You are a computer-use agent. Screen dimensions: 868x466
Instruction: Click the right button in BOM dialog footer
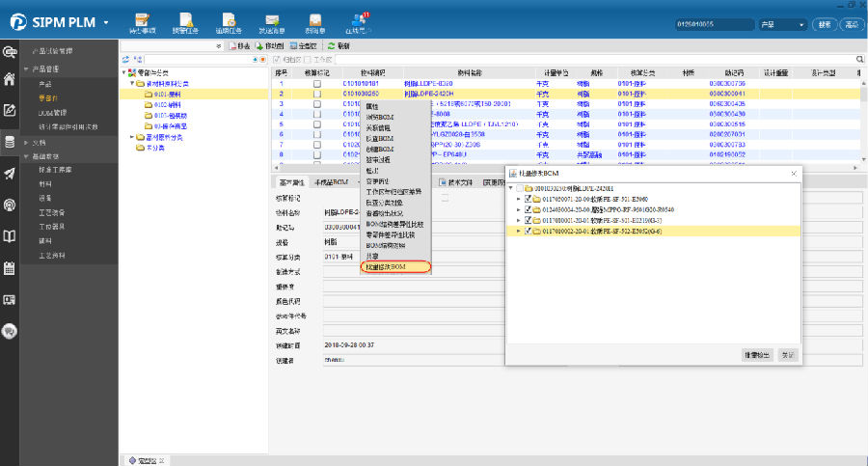788,355
